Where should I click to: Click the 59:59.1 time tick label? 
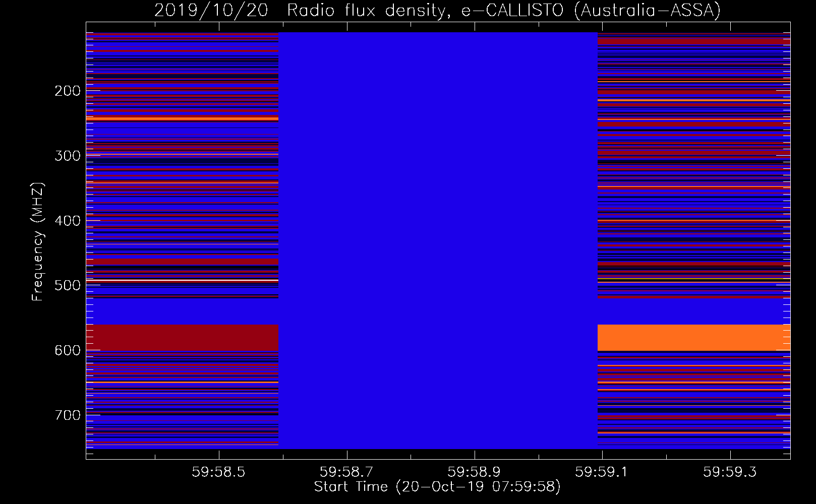coord(602,472)
